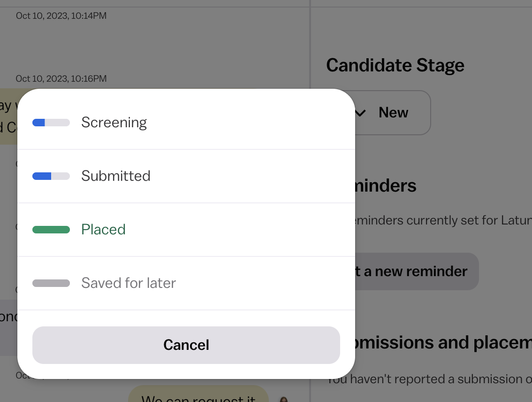Click the sender avatar beside the chat bubble
The image size is (532, 402).
click(284, 399)
